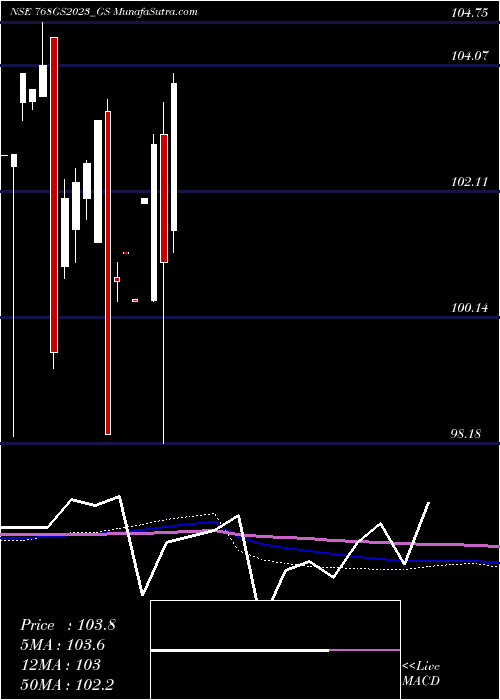The image size is (500, 700).
Task: Click the 102.11 price level label
Action: (x=469, y=182)
